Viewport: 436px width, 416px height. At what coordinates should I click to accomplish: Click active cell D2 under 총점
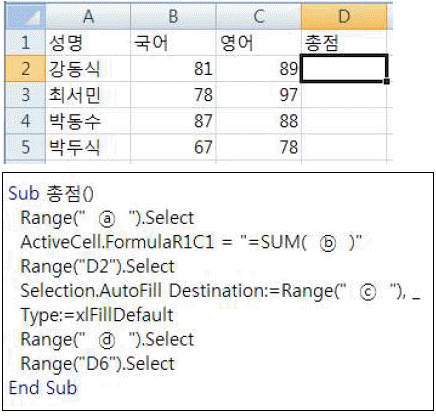[344, 69]
